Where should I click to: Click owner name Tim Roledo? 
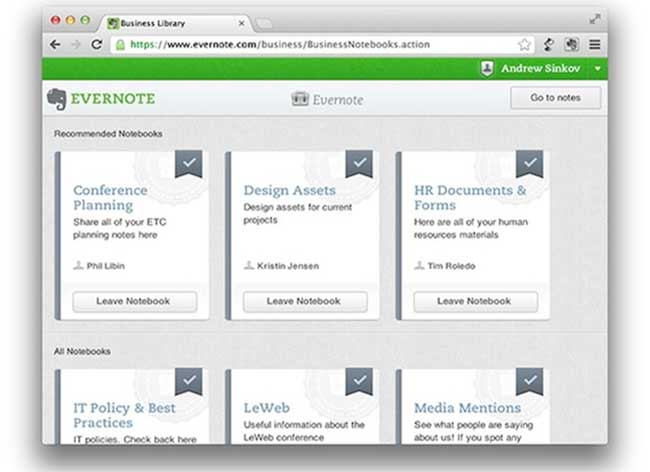pos(451,266)
